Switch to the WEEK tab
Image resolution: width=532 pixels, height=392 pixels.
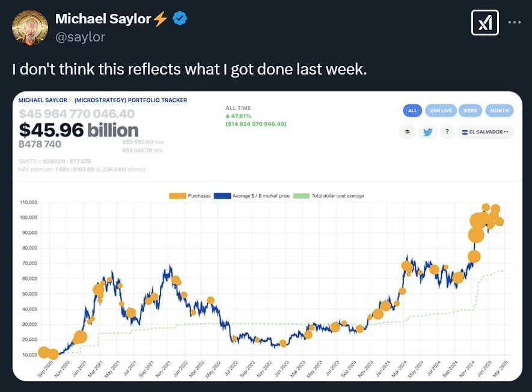point(470,111)
